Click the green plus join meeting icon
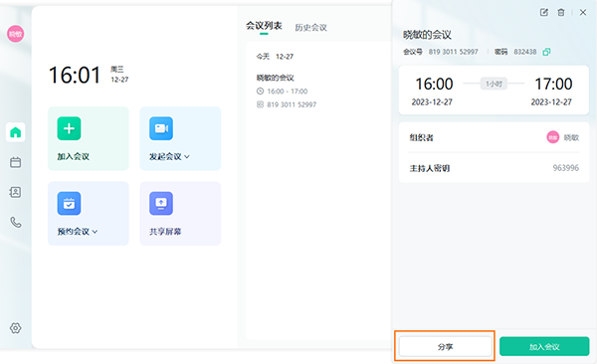Image resolution: width=597 pixels, height=364 pixels. pos(69,128)
